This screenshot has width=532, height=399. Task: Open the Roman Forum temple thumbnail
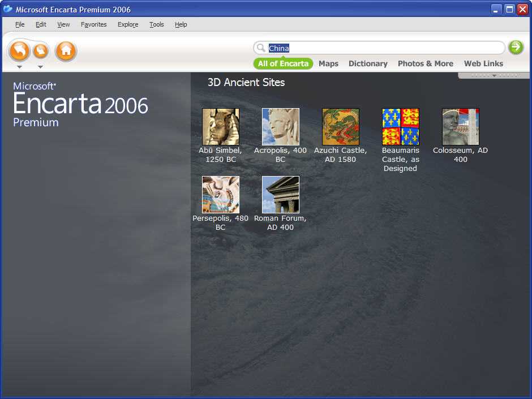(281, 195)
